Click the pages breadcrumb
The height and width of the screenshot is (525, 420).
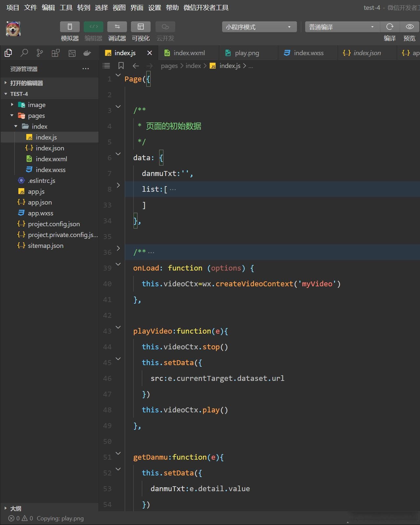point(169,66)
